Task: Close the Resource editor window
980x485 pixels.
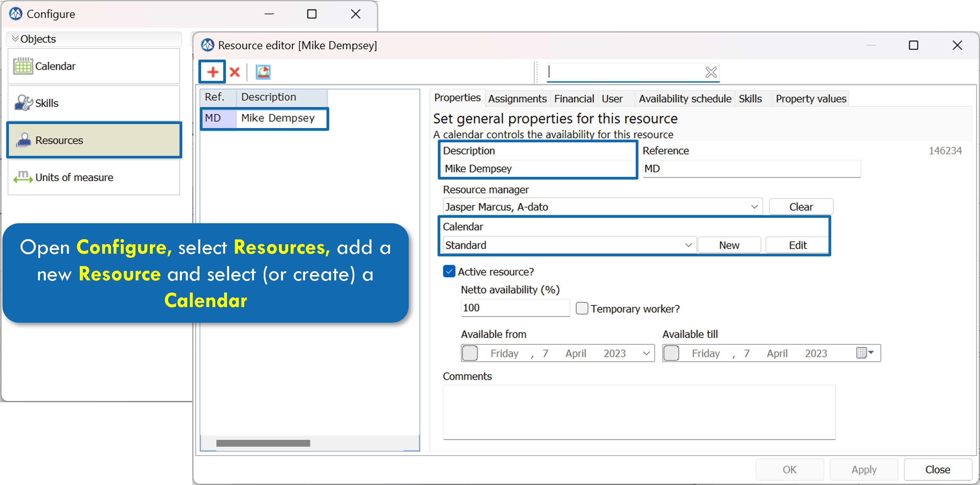Action: click(x=957, y=45)
